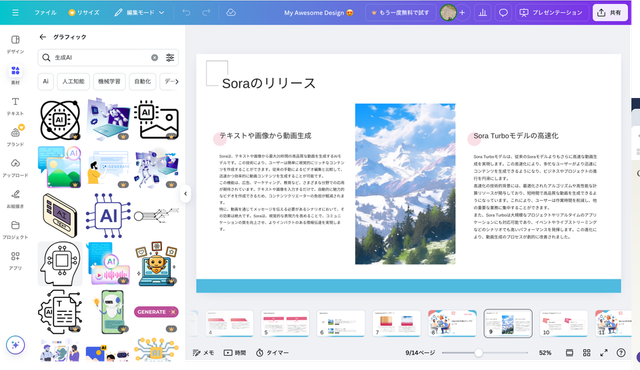
Task: Open the 52% zoom level menu
Action: [x=545, y=352]
